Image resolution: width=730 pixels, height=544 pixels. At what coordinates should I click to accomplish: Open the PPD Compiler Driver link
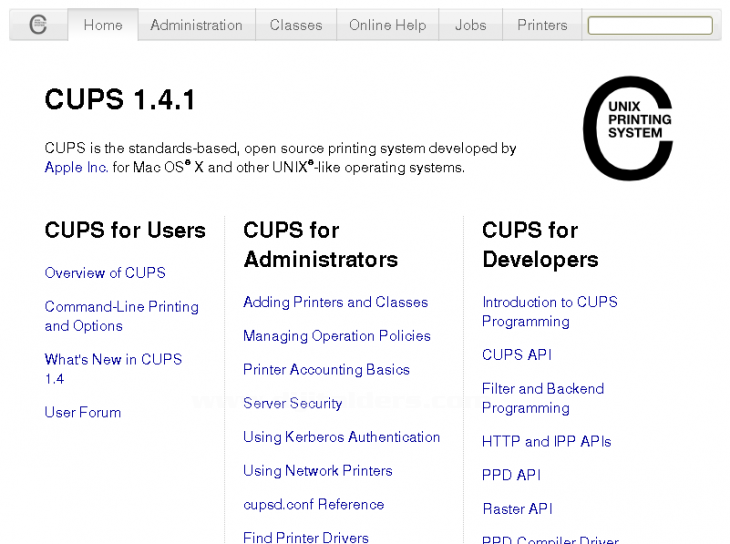click(550, 539)
